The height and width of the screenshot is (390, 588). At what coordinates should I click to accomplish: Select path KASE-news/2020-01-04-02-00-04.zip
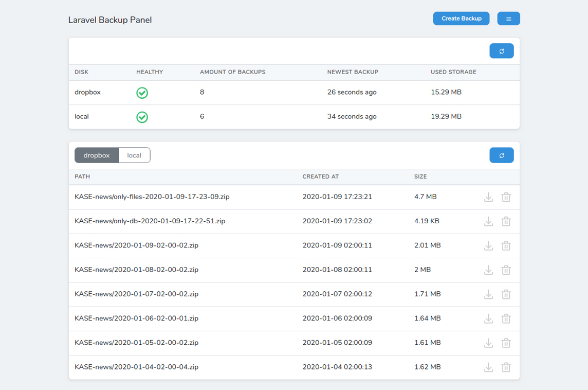pyautogui.click(x=137, y=367)
